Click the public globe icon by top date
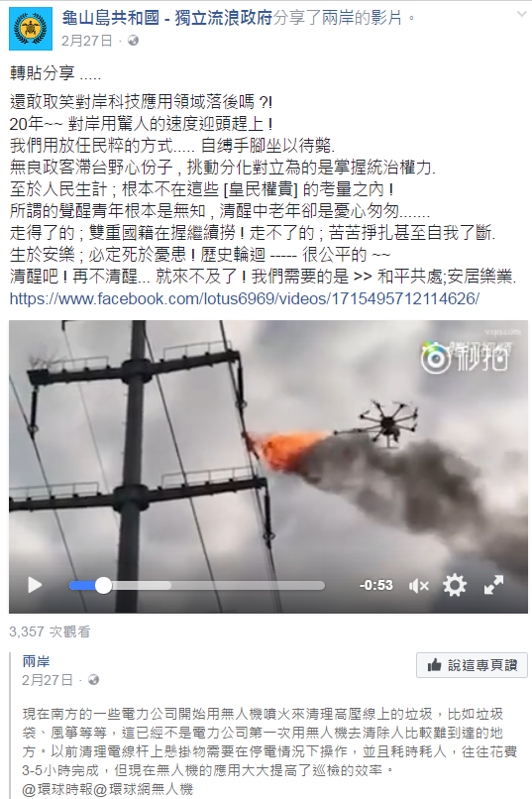The image size is (532, 799). (133, 41)
